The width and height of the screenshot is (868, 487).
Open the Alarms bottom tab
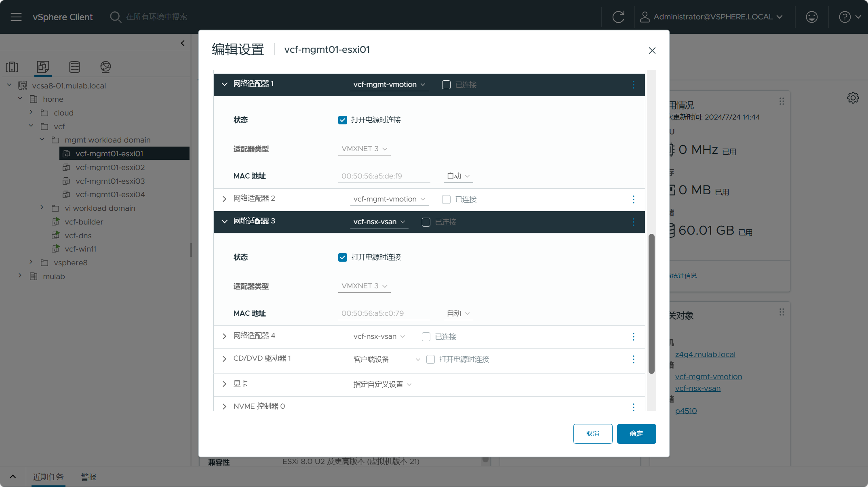pyautogui.click(x=88, y=477)
